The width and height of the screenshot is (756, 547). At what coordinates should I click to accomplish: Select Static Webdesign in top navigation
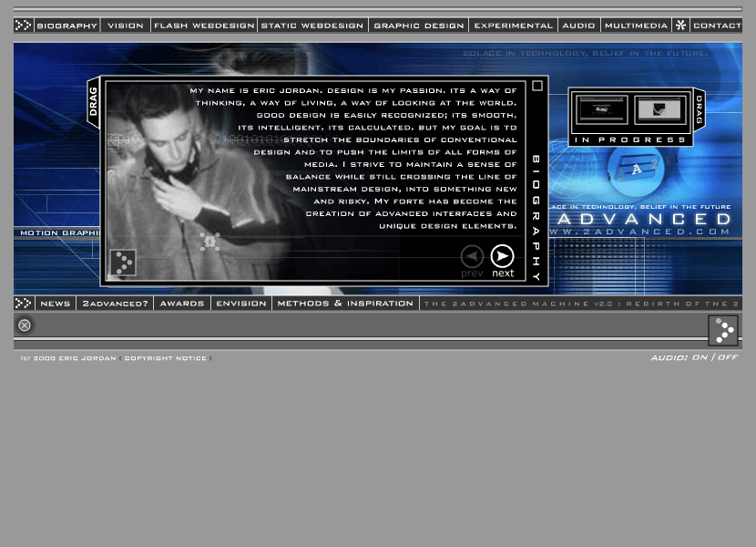[312, 26]
